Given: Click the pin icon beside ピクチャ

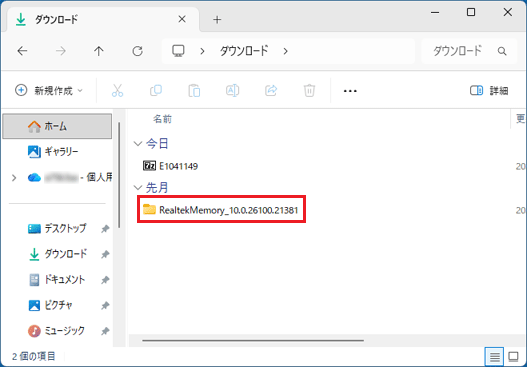Looking at the screenshot, I should (x=105, y=306).
